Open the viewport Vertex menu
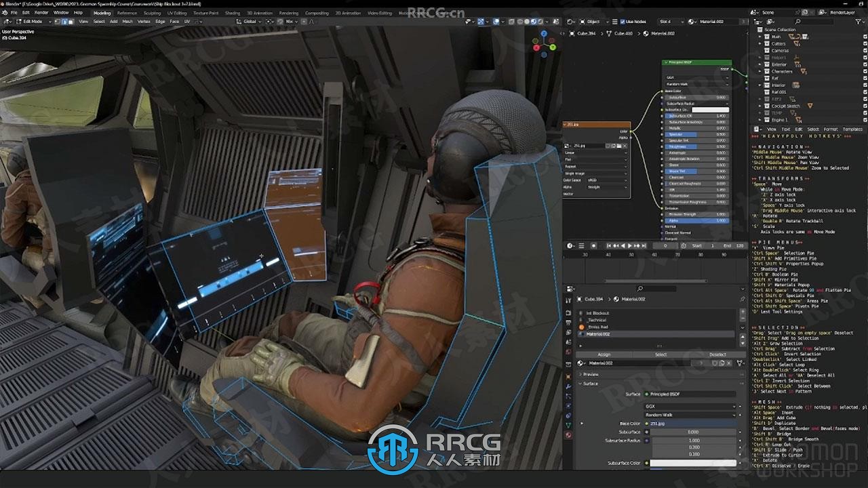Screen dimensions: 868x488 point(144,21)
